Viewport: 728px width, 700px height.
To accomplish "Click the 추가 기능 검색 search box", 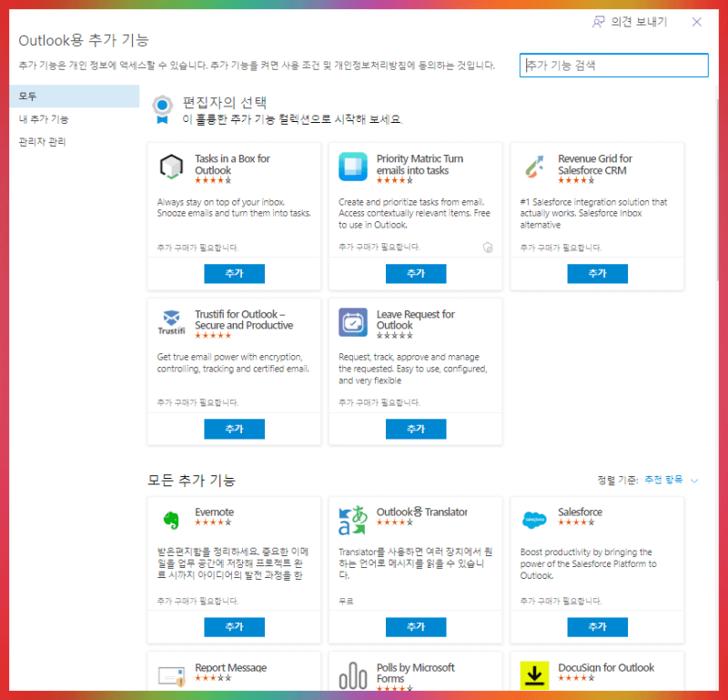I will tap(613, 65).
